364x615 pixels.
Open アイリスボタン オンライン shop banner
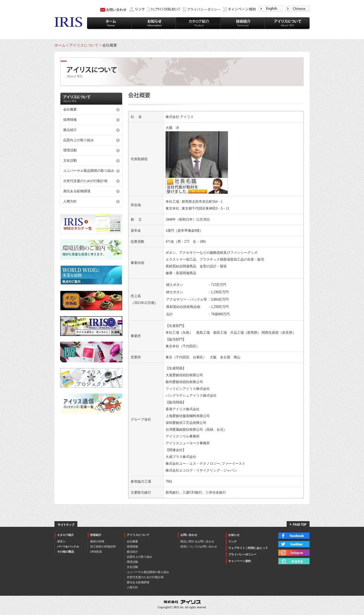click(91, 326)
